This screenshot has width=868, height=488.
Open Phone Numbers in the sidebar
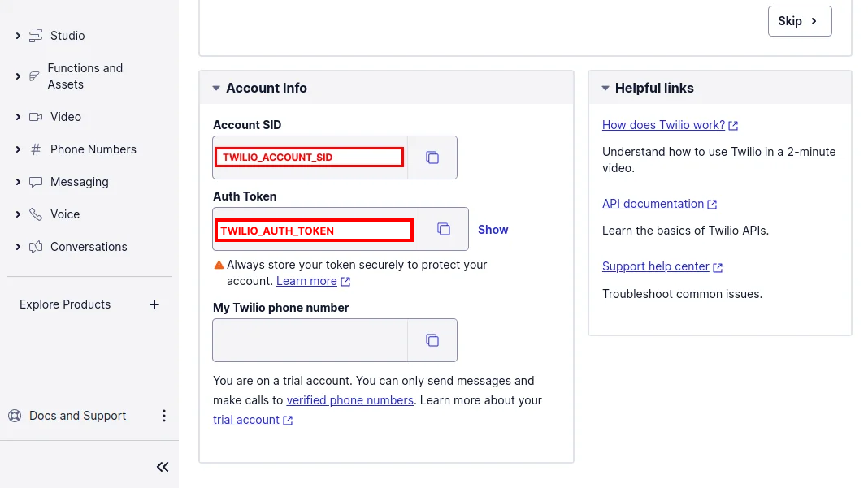tap(93, 149)
